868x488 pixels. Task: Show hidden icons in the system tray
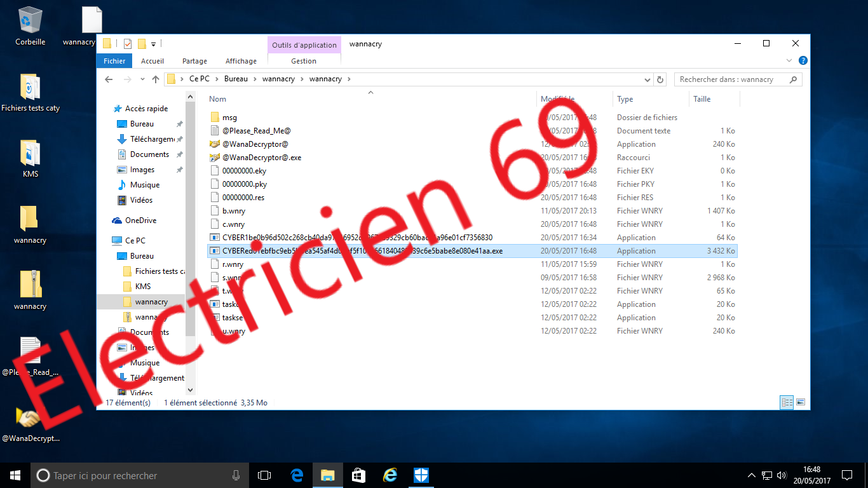pyautogui.click(x=752, y=475)
